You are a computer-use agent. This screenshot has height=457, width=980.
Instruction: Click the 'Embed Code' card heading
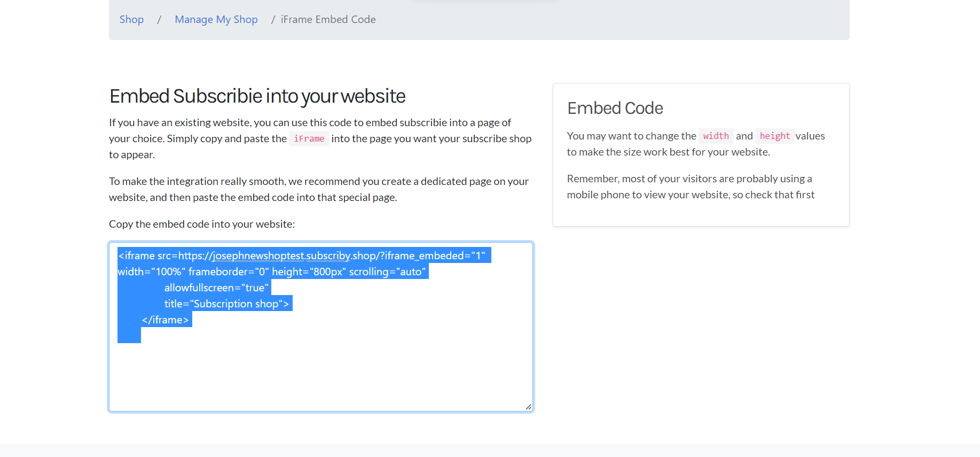tap(615, 108)
